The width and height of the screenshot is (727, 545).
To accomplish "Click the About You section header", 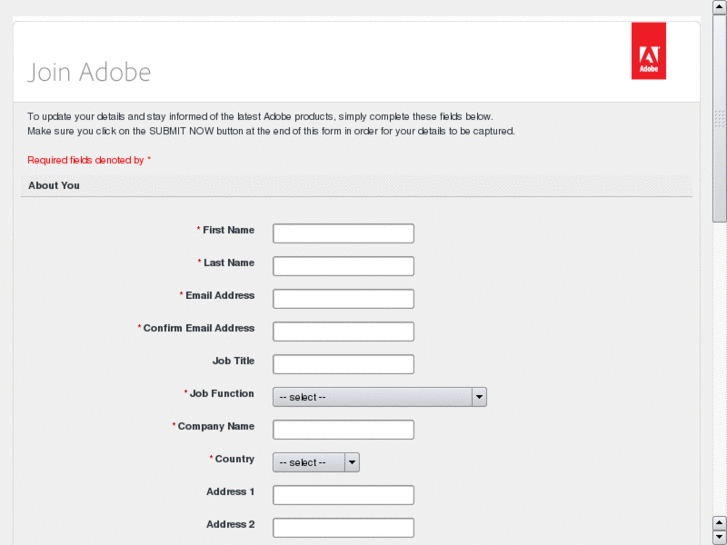I will pyautogui.click(x=54, y=186).
